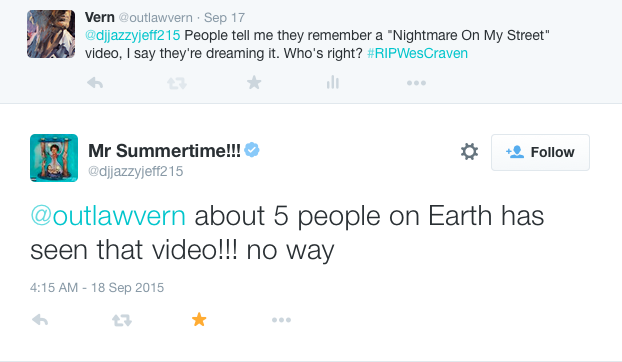Reply to Vern's tweet using the arrow icon
This screenshot has height=362, width=622.
95,83
